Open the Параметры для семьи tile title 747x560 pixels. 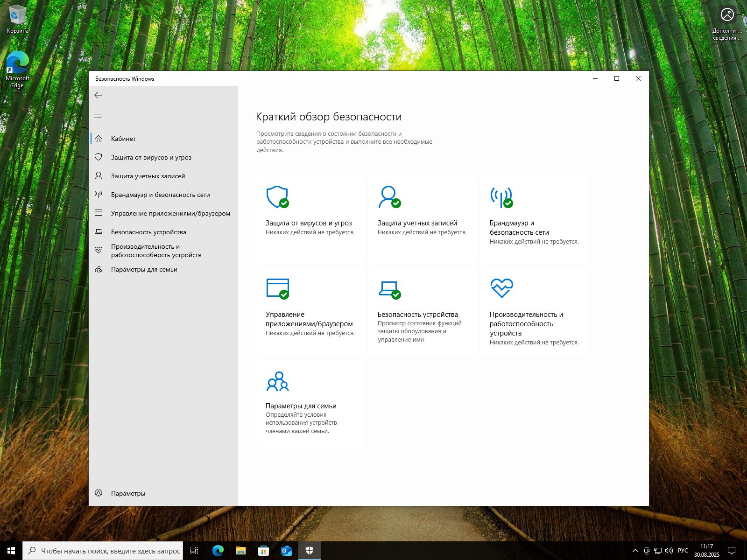pos(301,406)
